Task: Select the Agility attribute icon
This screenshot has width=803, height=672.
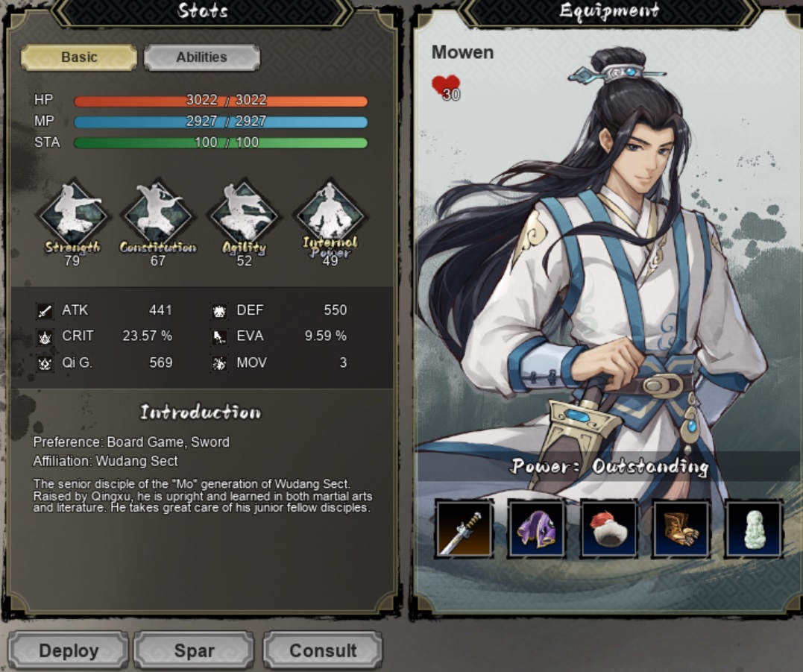Action: click(244, 215)
